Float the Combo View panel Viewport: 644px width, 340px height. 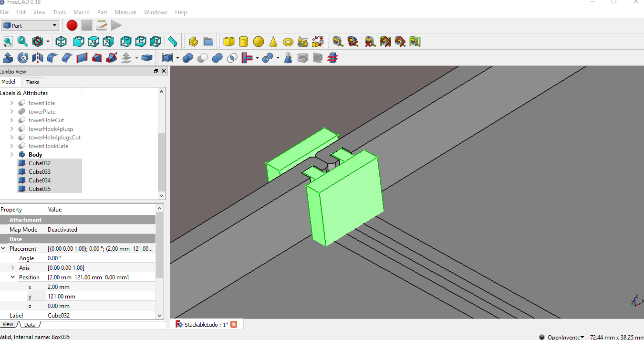(156, 71)
